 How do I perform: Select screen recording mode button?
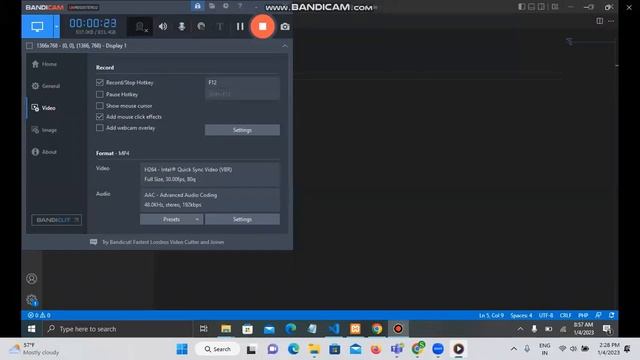click(37, 27)
